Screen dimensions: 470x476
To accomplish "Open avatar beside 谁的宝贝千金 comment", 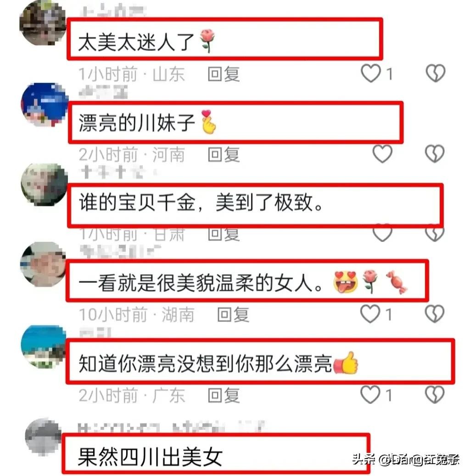I will pyautogui.click(x=45, y=185).
